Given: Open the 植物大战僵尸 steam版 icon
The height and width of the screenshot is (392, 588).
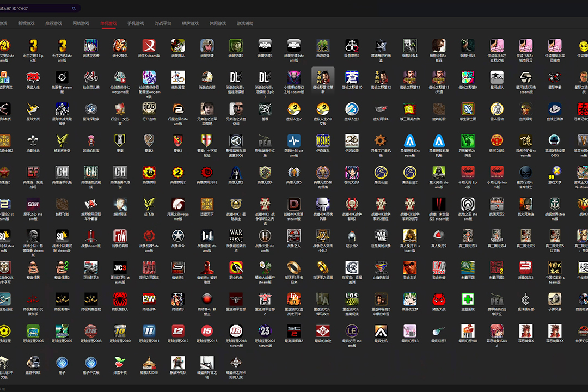Looking at the screenshot, I should point(265,267).
